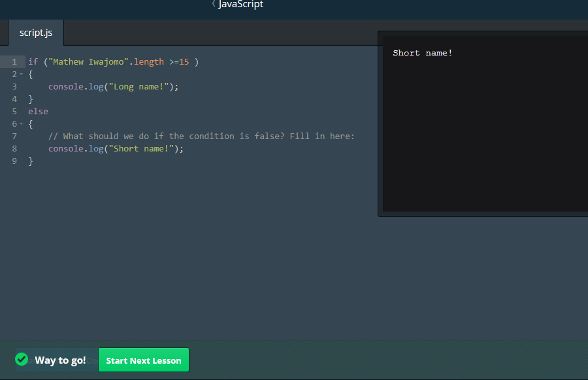Click the "Long name!" string in code
The height and width of the screenshot is (380, 588).
point(139,87)
